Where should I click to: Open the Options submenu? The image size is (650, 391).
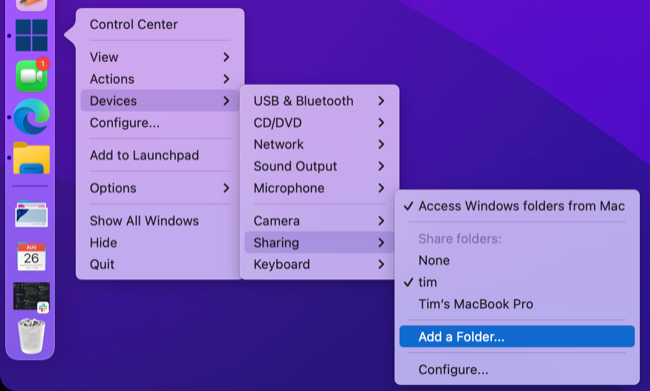[x=160, y=188]
